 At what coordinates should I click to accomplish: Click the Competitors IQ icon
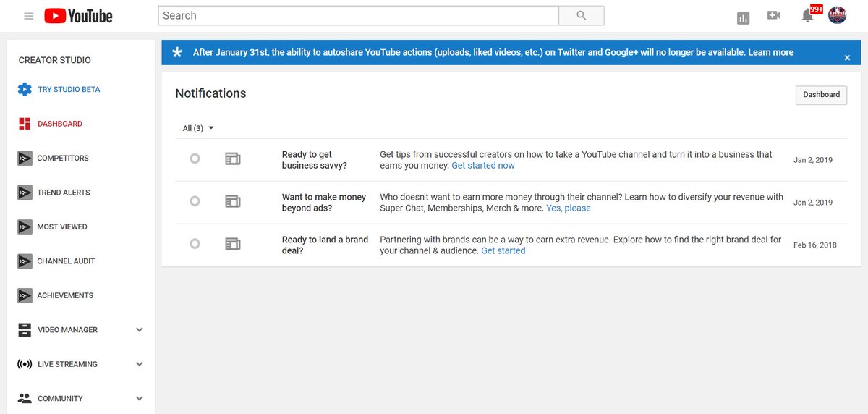point(25,159)
